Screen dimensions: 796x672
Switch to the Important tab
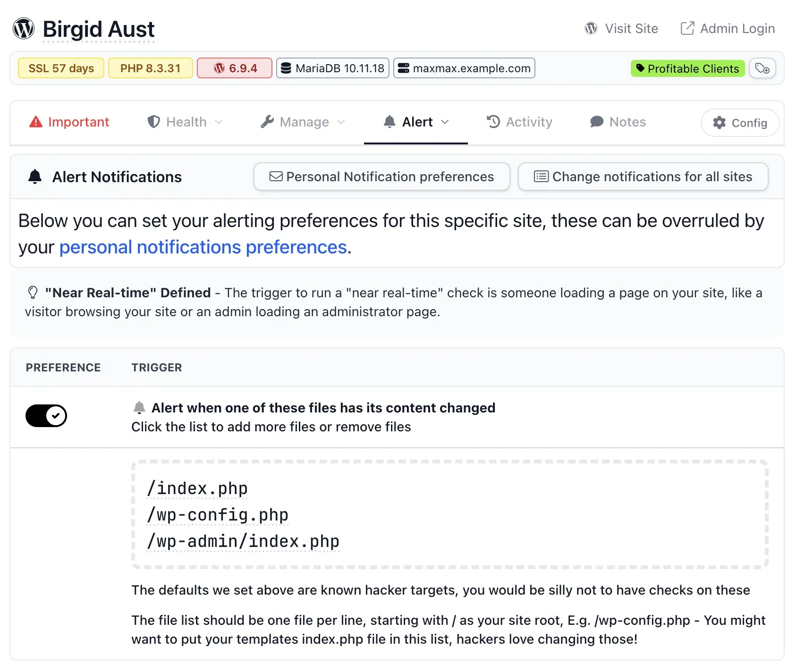[x=69, y=122]
